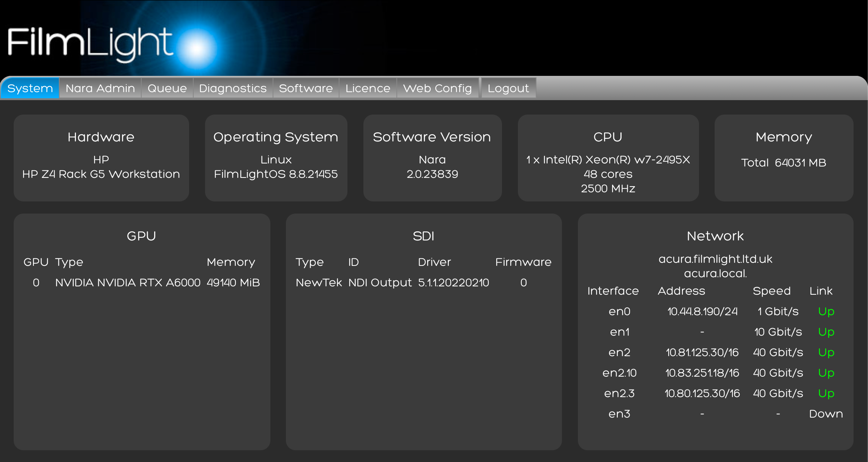Click the Nara software version number 2.0.23839
Screen dimensions: 868x462
pos(432,174)
